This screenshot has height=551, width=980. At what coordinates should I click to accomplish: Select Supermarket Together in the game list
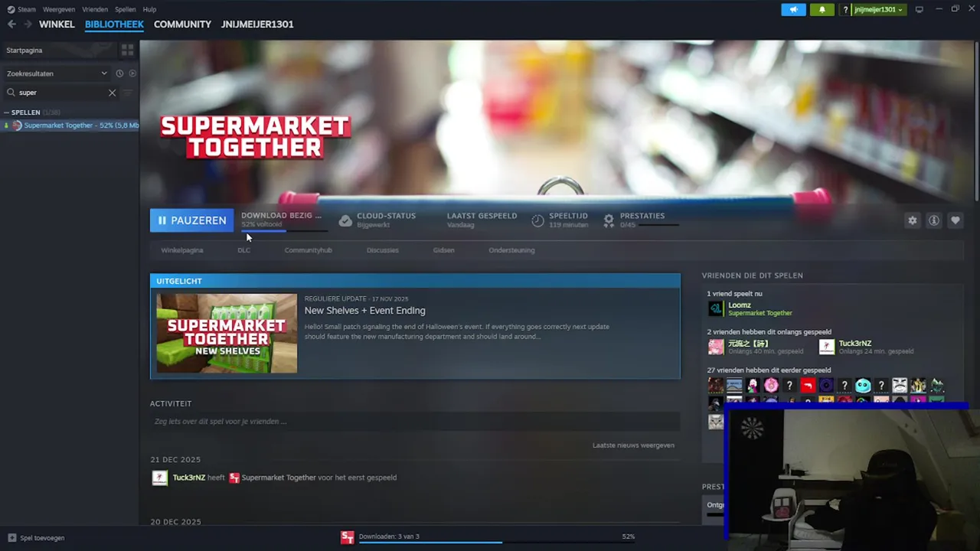point(70,126)
